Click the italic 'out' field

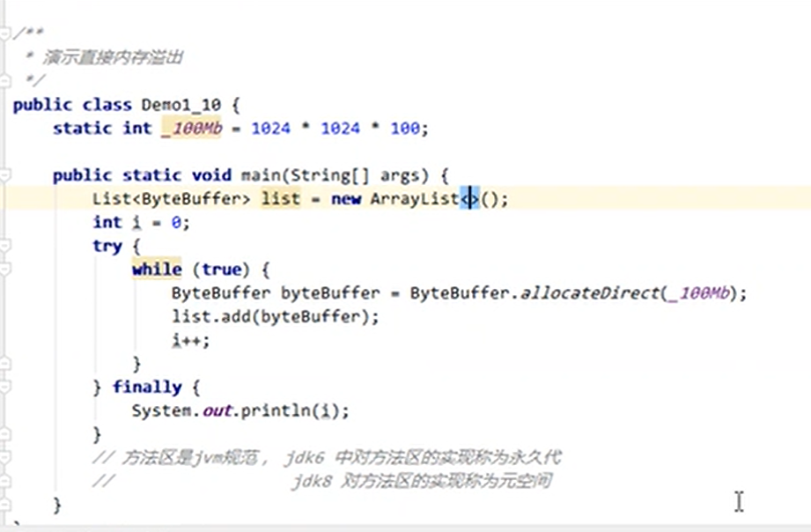point(217,411)
